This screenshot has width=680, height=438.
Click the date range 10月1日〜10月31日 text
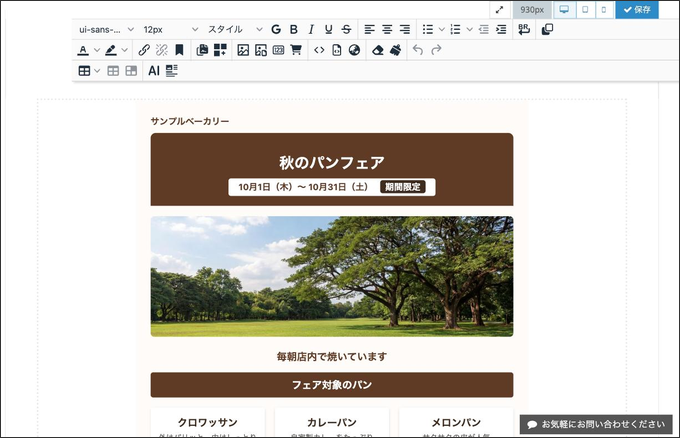point(303,187)
